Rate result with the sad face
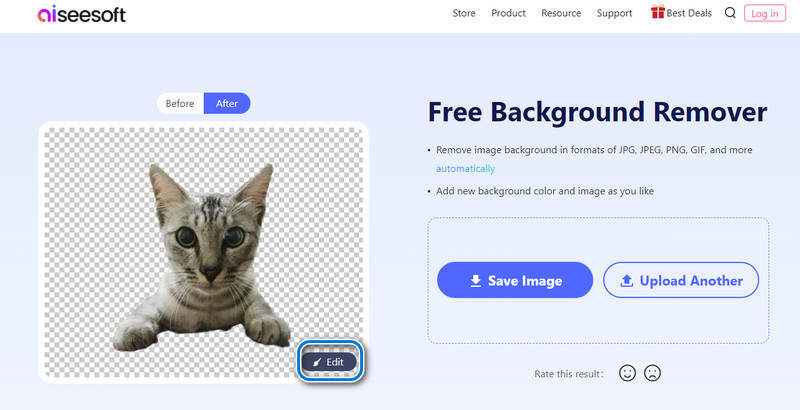This screenshot has height=410, width=800. tap(653, 373)
